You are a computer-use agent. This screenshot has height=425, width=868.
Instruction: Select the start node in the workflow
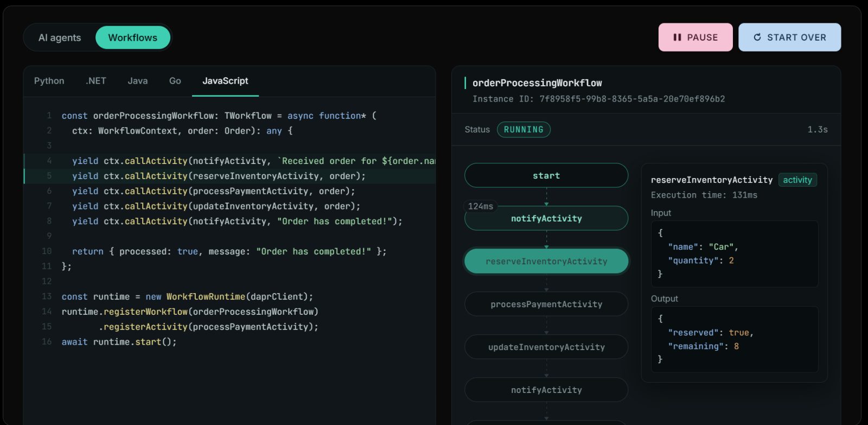tap(546, 175)
